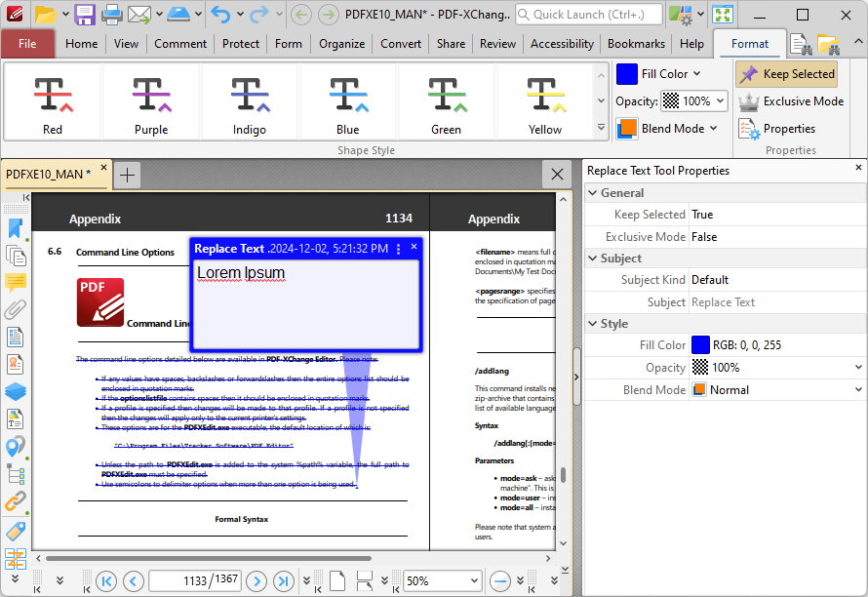Viewport: 868px width, 597px height.
Task: Open the ribbon Opacity 100% dropdown
Action: 720,100
